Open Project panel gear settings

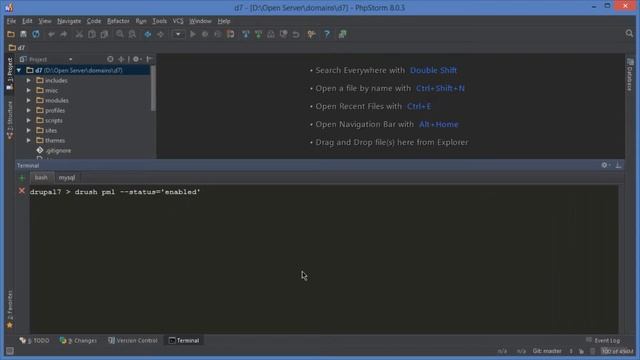tap(137, 59)
